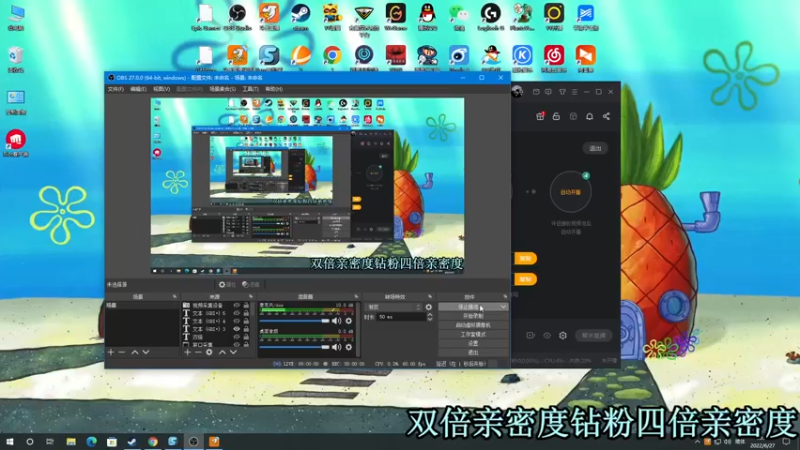Click Audio Mixer dock pop-out icon
Image resolution: width=800 pixels, height=450 pixels.
pos(356,296)
